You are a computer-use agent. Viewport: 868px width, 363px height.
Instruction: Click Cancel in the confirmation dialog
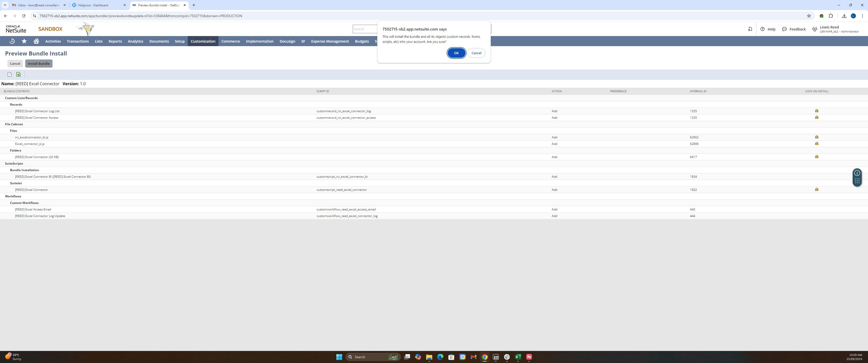pyautogui.click(x=476, y=53)
